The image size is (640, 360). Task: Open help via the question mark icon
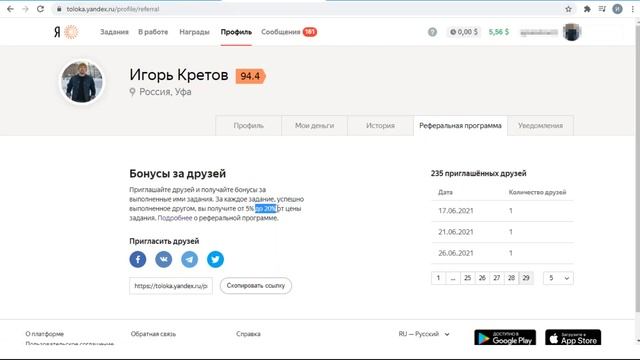click(432, 32)
